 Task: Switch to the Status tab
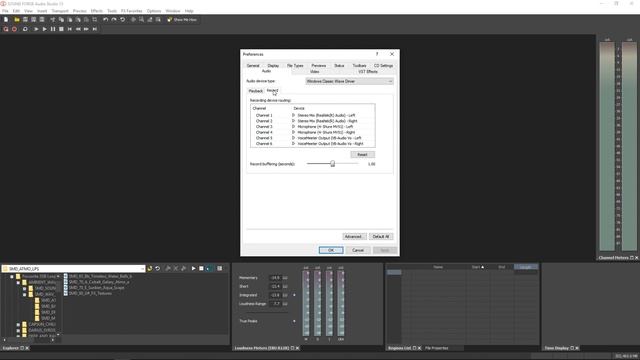pos(339,66)
